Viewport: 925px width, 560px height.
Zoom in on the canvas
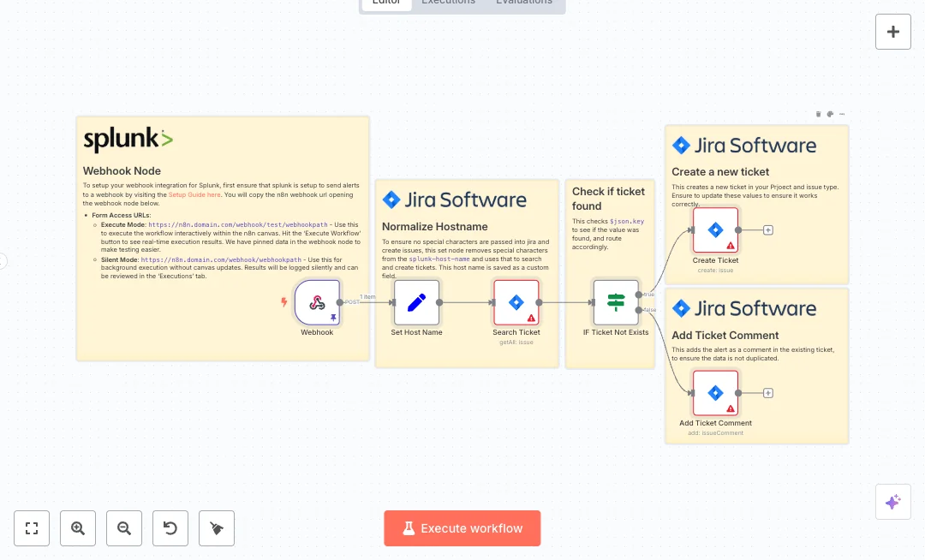coord(78,528)
